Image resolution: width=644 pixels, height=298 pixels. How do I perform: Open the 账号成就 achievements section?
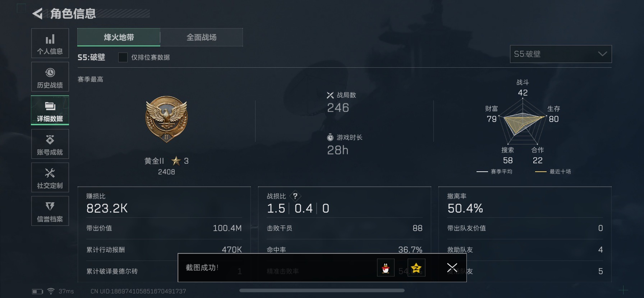(50, 144)
